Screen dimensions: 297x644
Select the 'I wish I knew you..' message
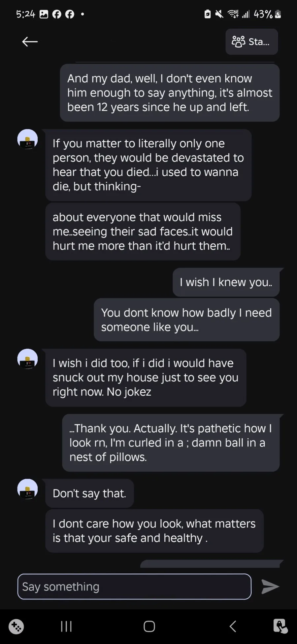(226, 282)
